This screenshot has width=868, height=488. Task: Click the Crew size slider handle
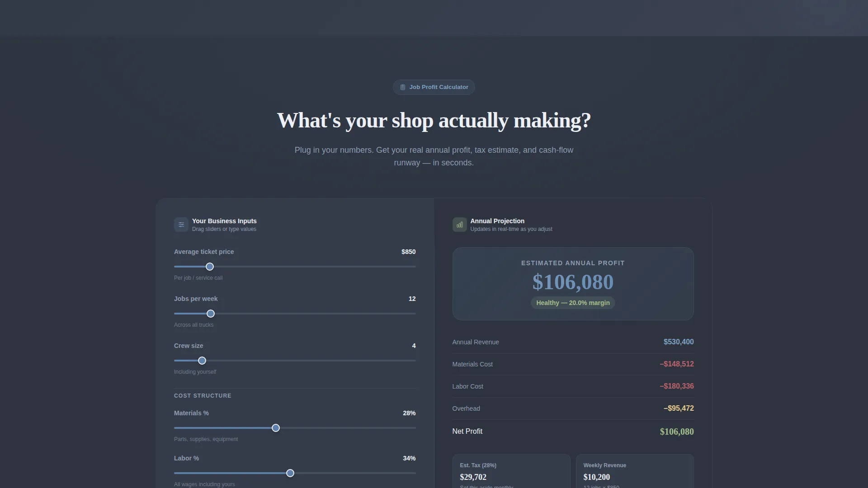[202, 361]
